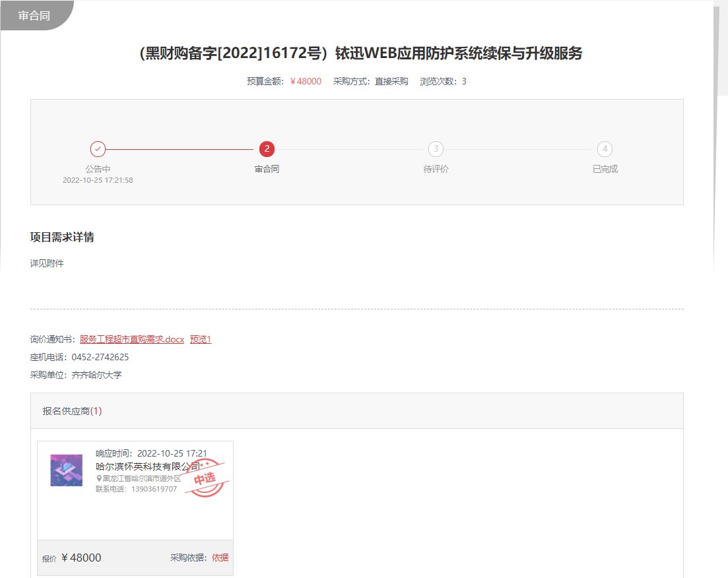Click the location pin icon beside 黑龙江省哈尔滨市道外区
Viewport: 728px width, 578px height.
click(99, 478)
